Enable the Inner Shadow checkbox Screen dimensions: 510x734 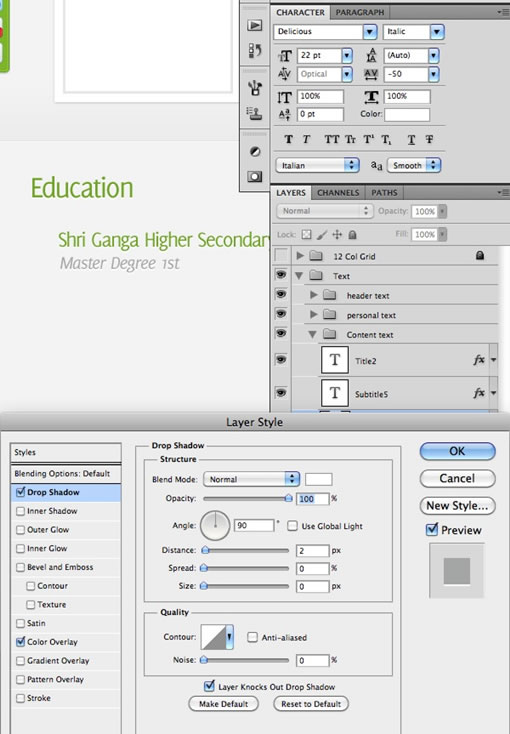click(20, 511)
